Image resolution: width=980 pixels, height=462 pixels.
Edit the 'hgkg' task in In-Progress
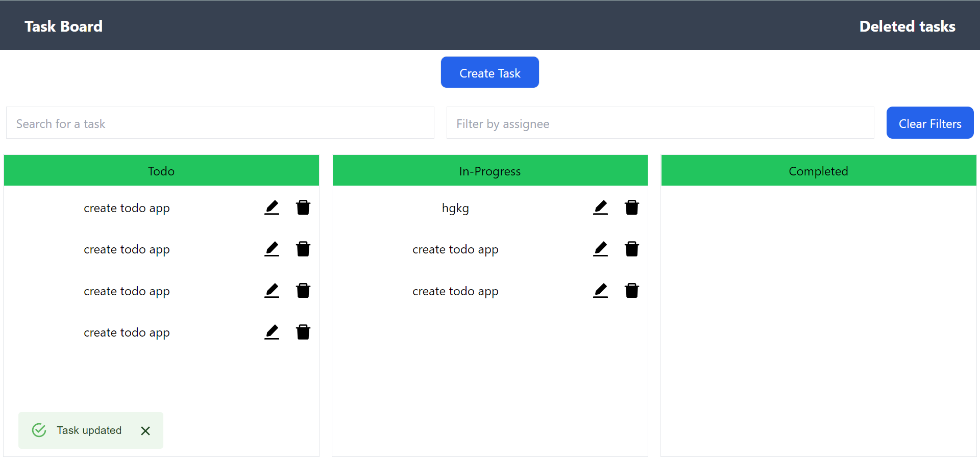[601, 207]
